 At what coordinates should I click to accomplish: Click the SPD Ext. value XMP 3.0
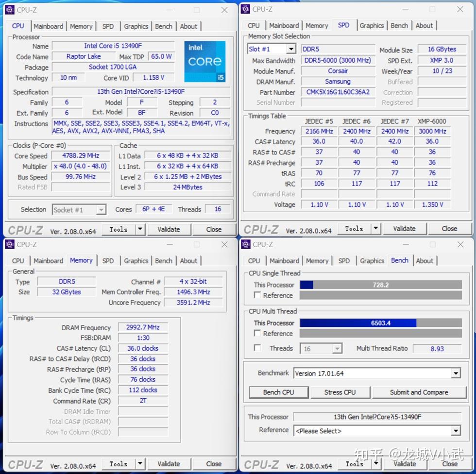tap(442, 60)
